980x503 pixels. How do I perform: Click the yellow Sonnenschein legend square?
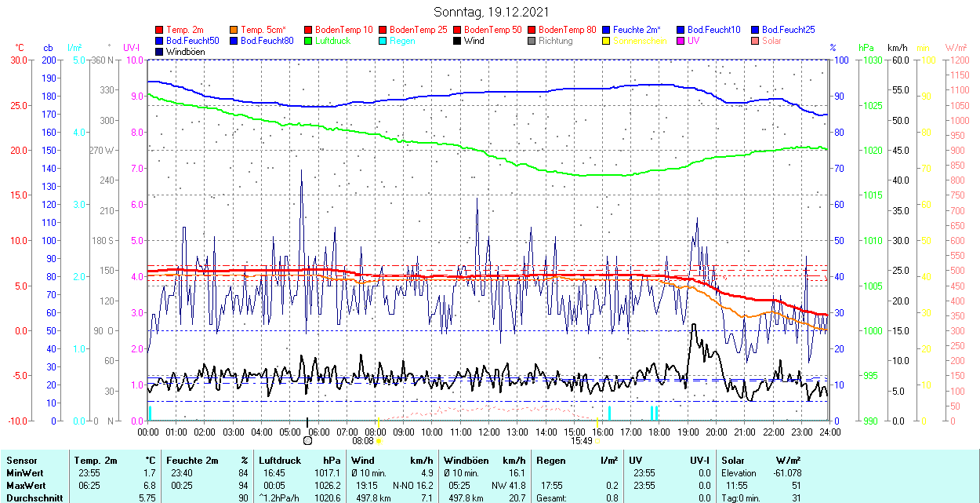[608, 41]
